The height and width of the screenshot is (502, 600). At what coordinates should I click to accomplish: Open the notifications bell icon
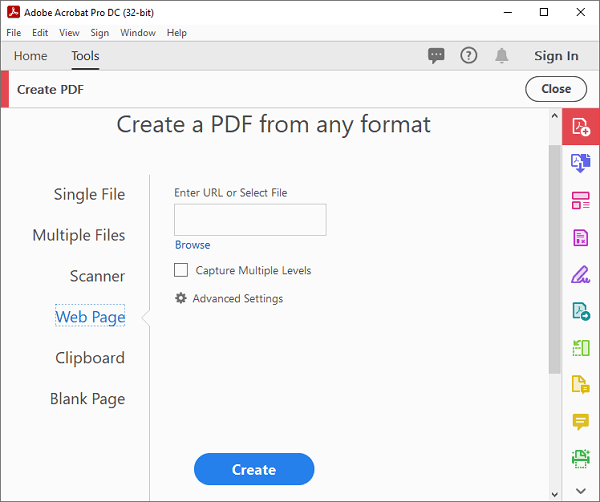point(501,55)
